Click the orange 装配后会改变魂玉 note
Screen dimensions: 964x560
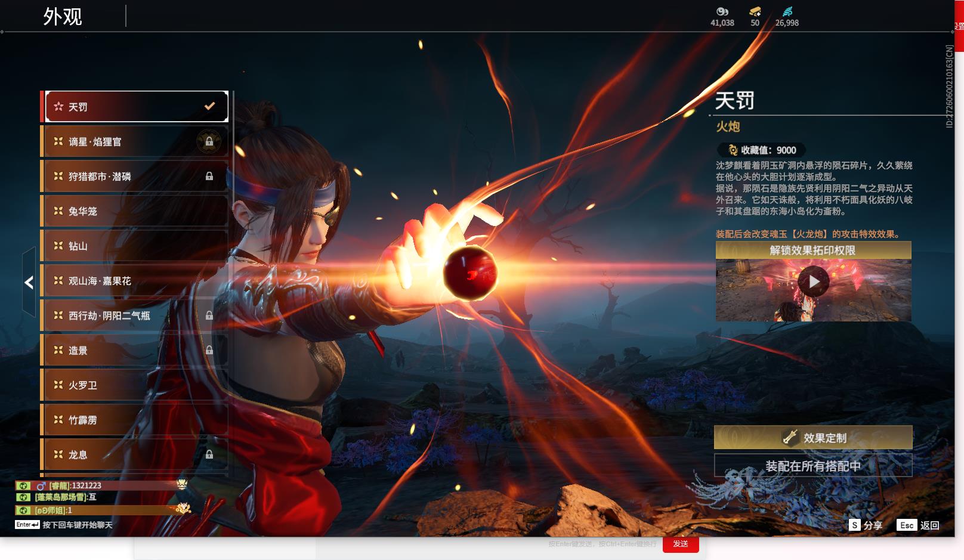tap(808, 234)
